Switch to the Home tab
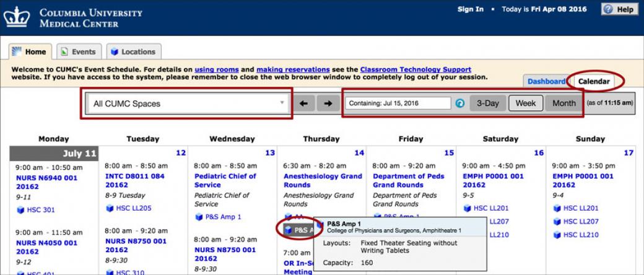Viewport: 644px width, 275px height. (x=30, y=52)
